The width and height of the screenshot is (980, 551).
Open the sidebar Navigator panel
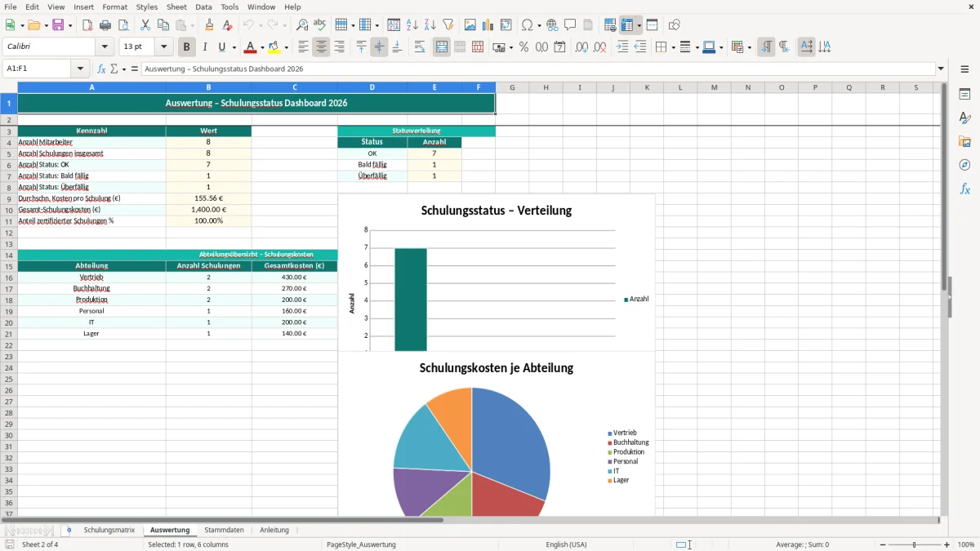pyautogui.click(x=964, y=165)
